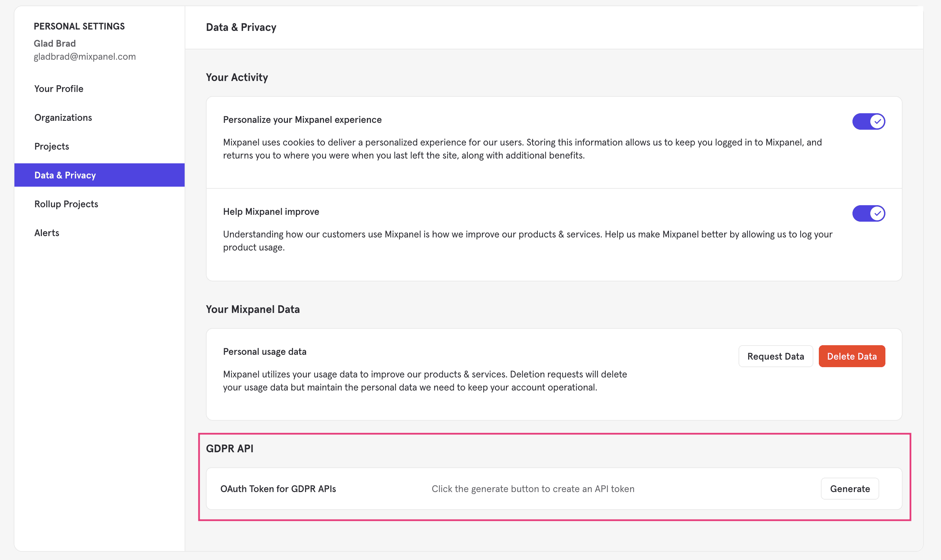Click the token placeholder text field

(533, 489)
